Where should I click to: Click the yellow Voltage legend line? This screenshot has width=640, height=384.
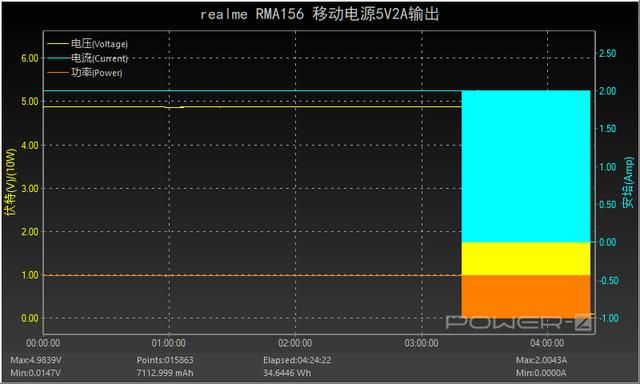(x=58, y=44)
